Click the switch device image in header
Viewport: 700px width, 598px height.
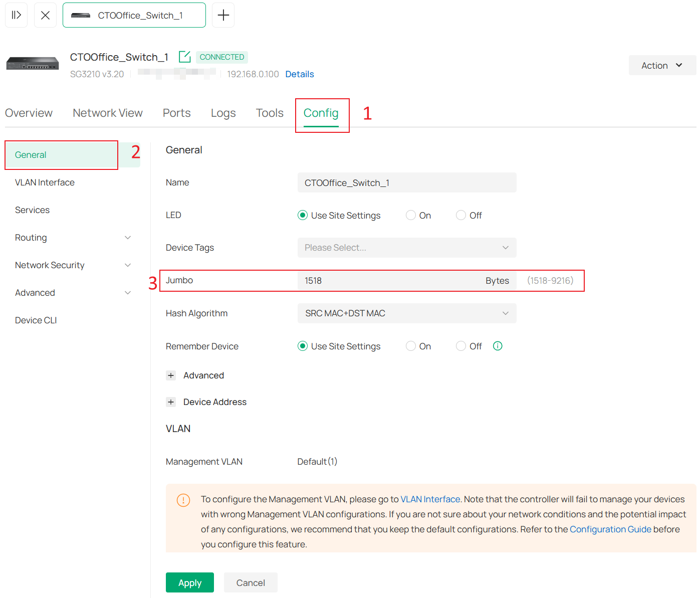[33, 64]
